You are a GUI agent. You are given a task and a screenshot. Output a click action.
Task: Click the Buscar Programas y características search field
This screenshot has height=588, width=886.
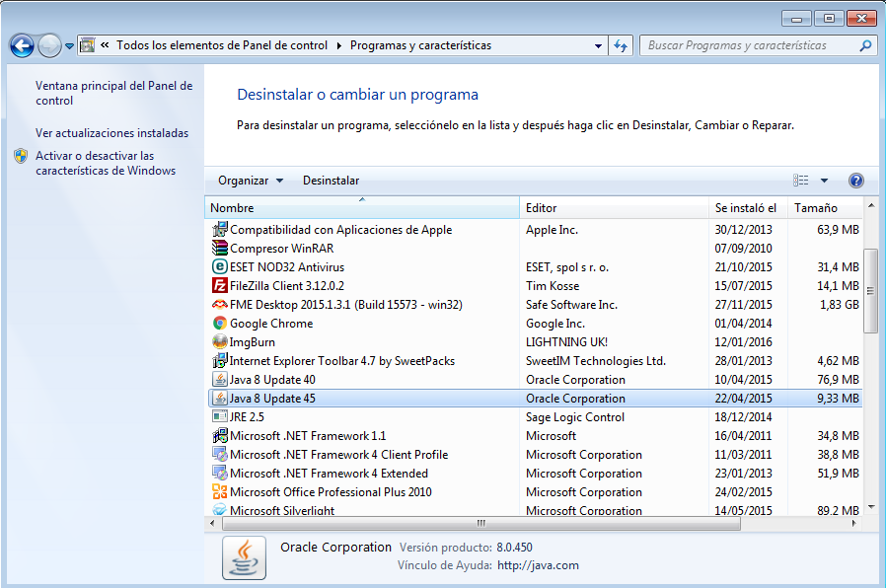click(x=750, y=45)
